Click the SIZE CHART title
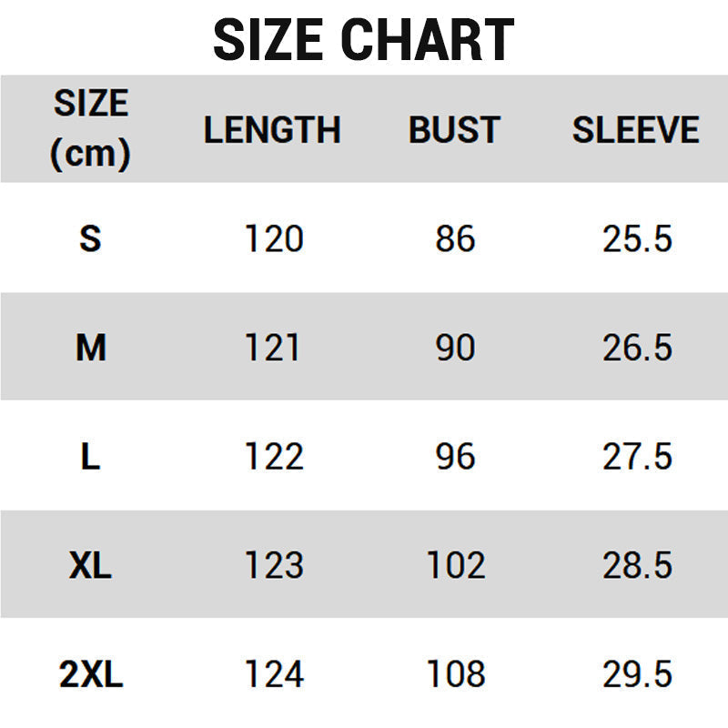Screen dimensions: 728x728 (x=363, y=40)
